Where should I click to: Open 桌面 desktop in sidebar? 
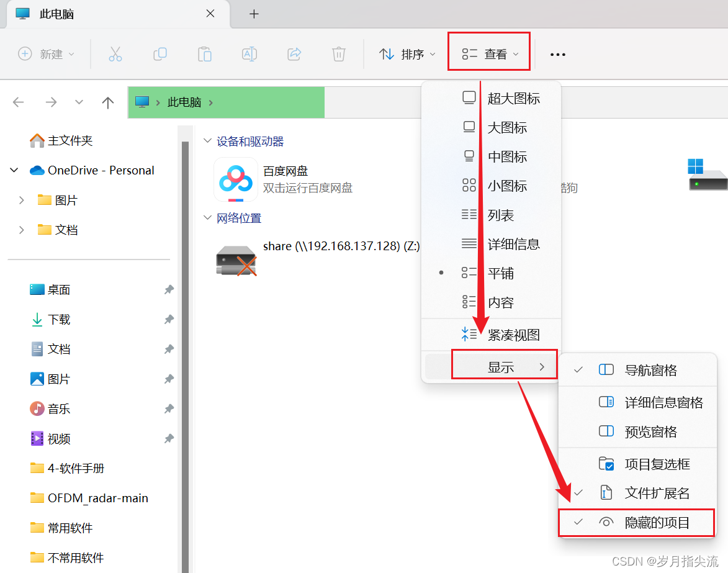click(50, 290)
